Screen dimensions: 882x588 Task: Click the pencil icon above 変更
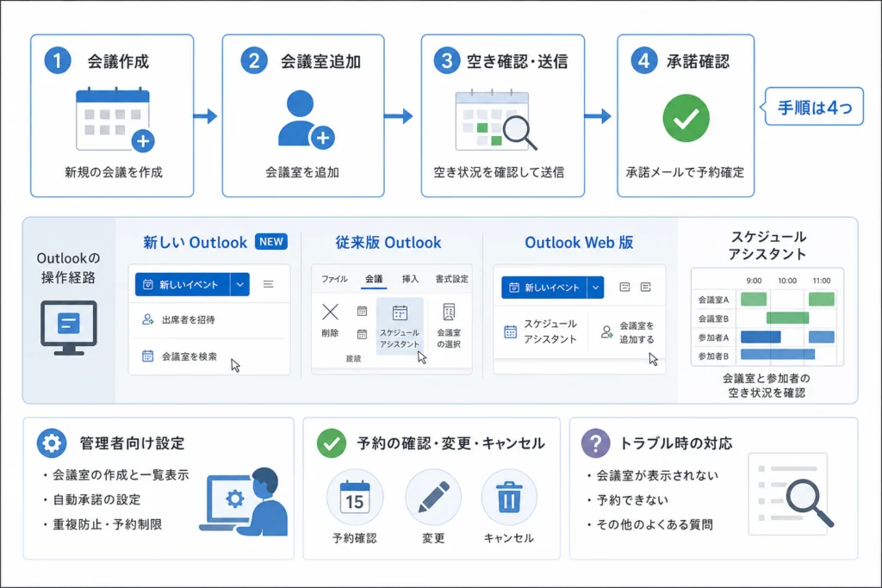click(x=433, y=498)
